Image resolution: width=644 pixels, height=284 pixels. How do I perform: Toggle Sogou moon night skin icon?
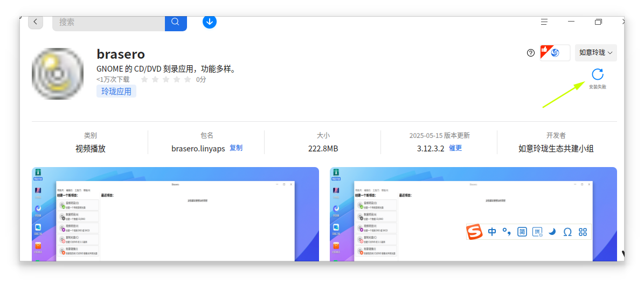[x=552, y=232]
